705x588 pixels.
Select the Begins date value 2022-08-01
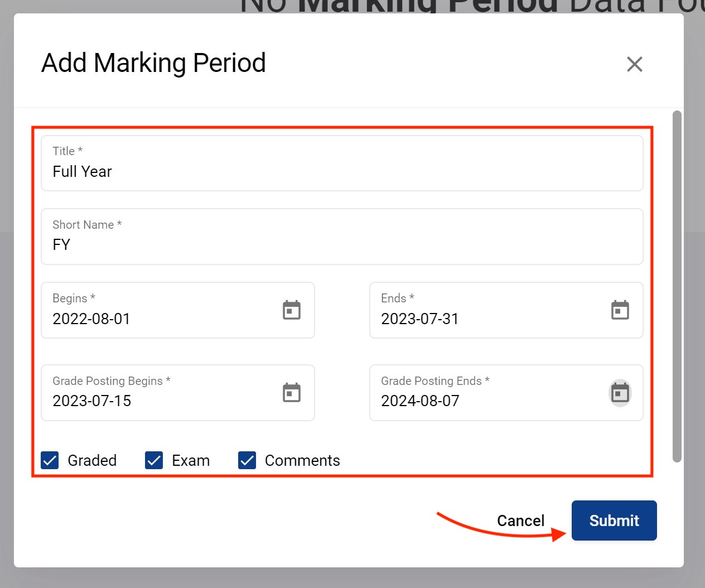(x=92, y=319)
